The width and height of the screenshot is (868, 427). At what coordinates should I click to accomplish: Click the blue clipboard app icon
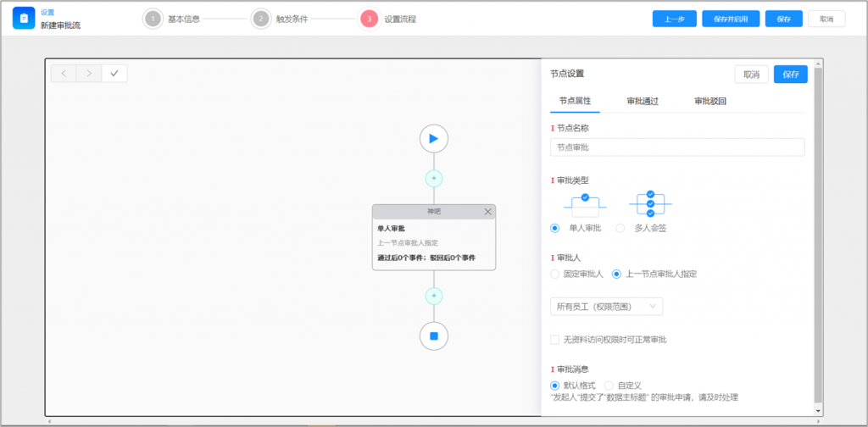pyautogui.click(x=24, y=18)
